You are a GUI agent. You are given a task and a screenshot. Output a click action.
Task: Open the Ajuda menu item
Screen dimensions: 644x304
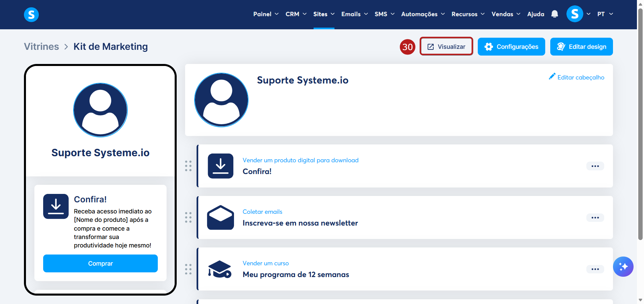[x=536, y=14]
